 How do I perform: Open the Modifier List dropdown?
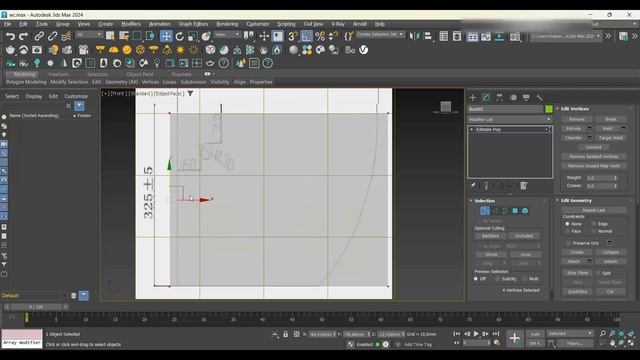(510, 119)
